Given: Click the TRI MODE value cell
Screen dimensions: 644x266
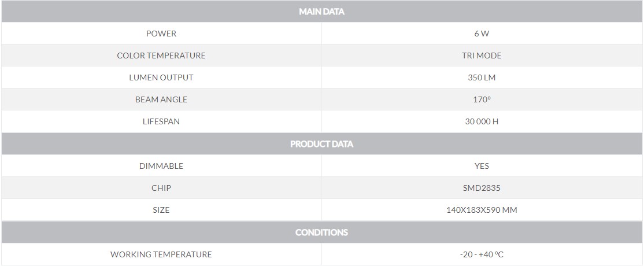Looking at the screenshot, I should pyautogui.click(x=481, y=56).
